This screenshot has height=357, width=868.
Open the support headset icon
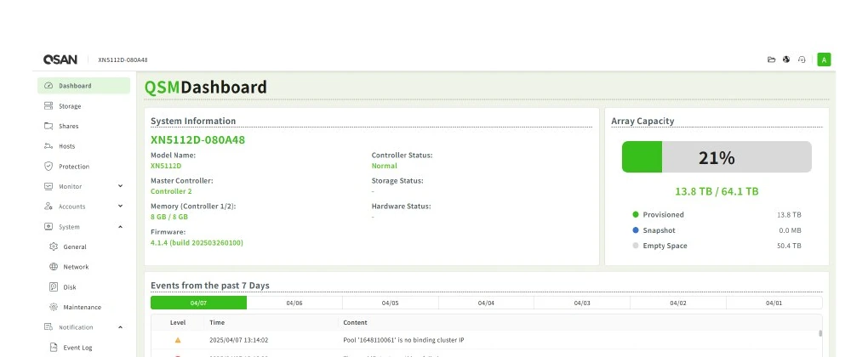(802, 59)
